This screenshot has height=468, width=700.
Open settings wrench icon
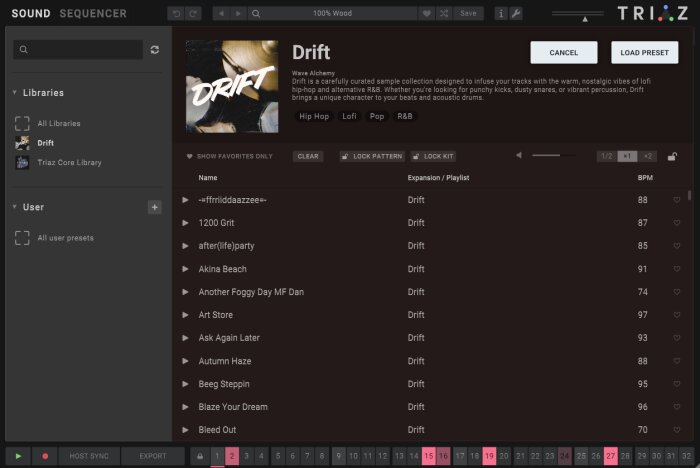tap(516, 13)
